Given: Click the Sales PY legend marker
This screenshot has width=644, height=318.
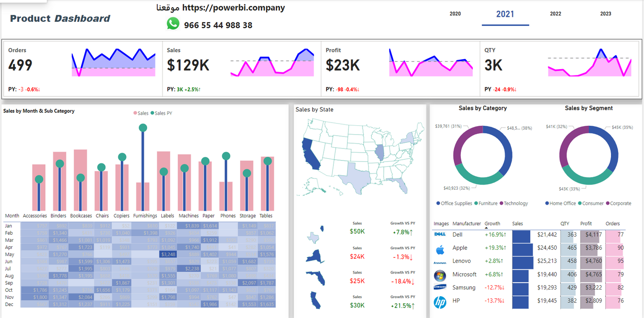Looking at the screenshot, I should pos(152,113).
